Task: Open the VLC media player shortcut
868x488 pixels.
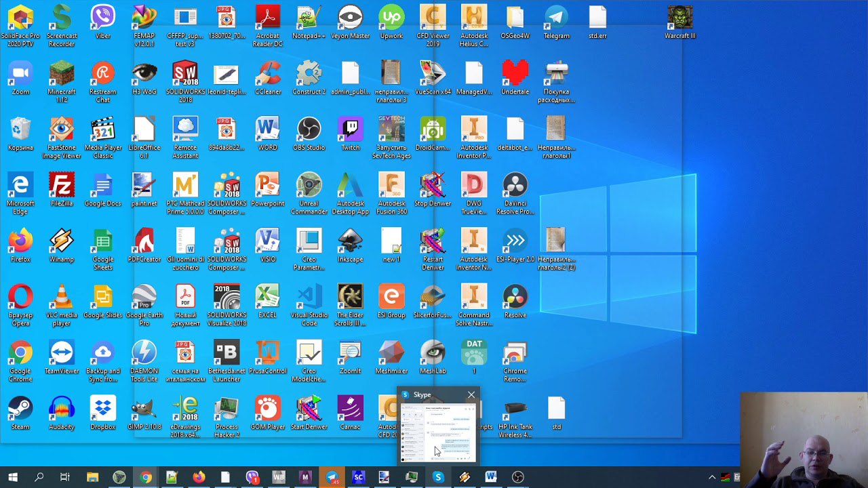Action: 62,306
